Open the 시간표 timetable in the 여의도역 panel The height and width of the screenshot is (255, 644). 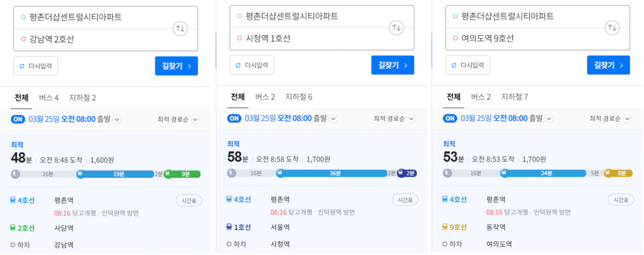click(x=621, y=199)
